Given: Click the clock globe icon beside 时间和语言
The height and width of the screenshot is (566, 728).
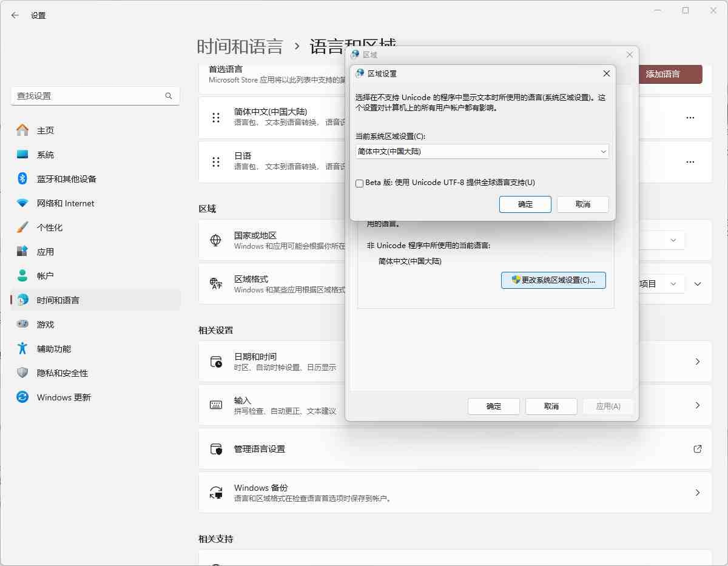Looking at the screenshot, I should 22,300.
